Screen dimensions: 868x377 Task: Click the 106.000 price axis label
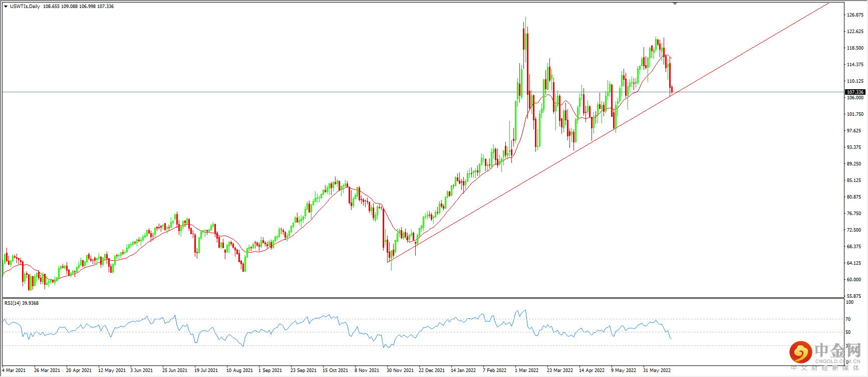855,98
